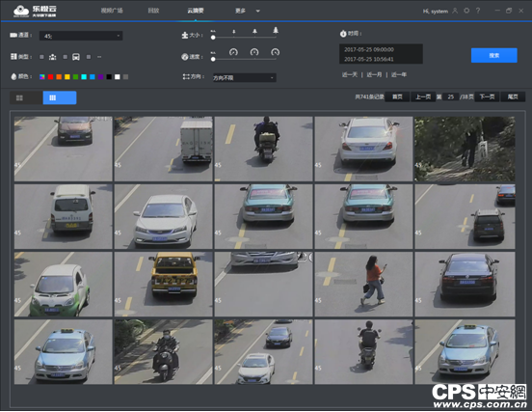This screenshot has width=532, height=412.
Task: Click the 近一天 quick range link
Action: pos(350,74)
